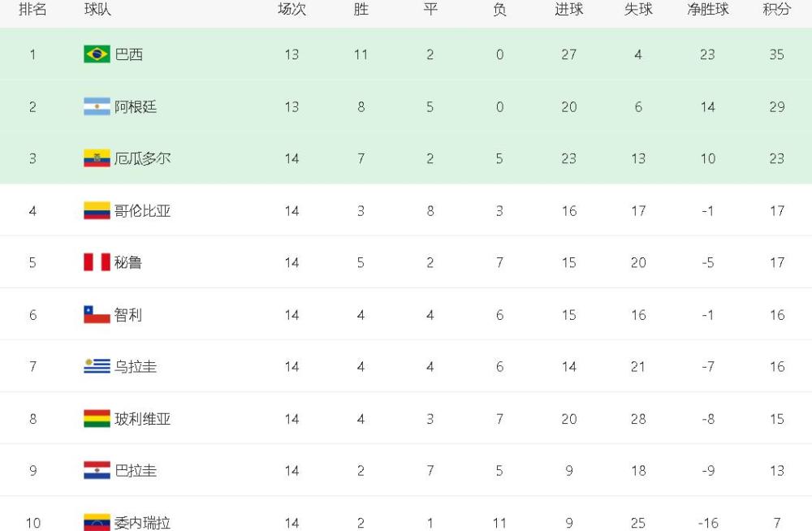812x531 pixels.
Task: Click the Argentina flag icon
Action: tap(97, 106)
